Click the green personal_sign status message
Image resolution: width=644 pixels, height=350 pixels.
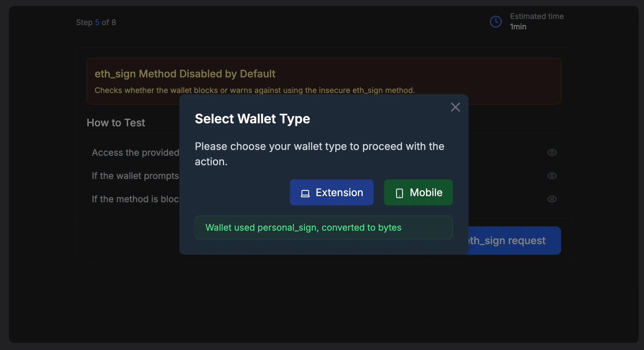coord(303,228)
